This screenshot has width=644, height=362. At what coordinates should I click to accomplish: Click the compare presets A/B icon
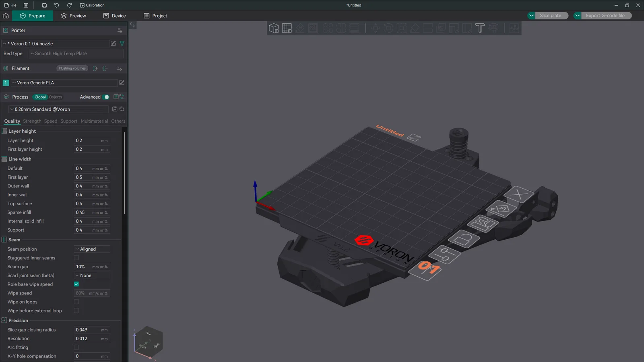pos(122,97)
